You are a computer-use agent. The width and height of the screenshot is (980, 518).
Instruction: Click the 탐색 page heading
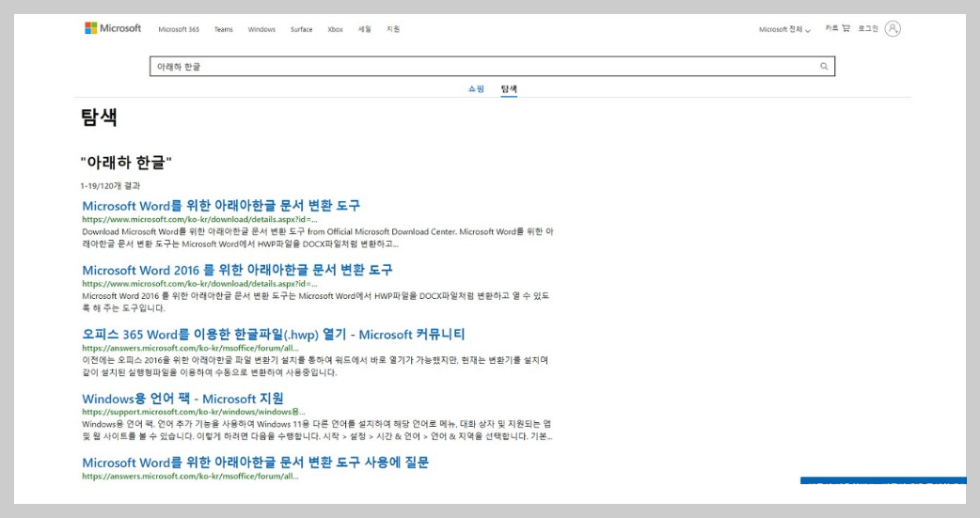(x=99, y=118)
